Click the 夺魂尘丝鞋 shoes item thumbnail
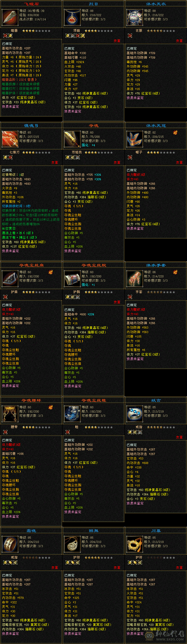 72,414
